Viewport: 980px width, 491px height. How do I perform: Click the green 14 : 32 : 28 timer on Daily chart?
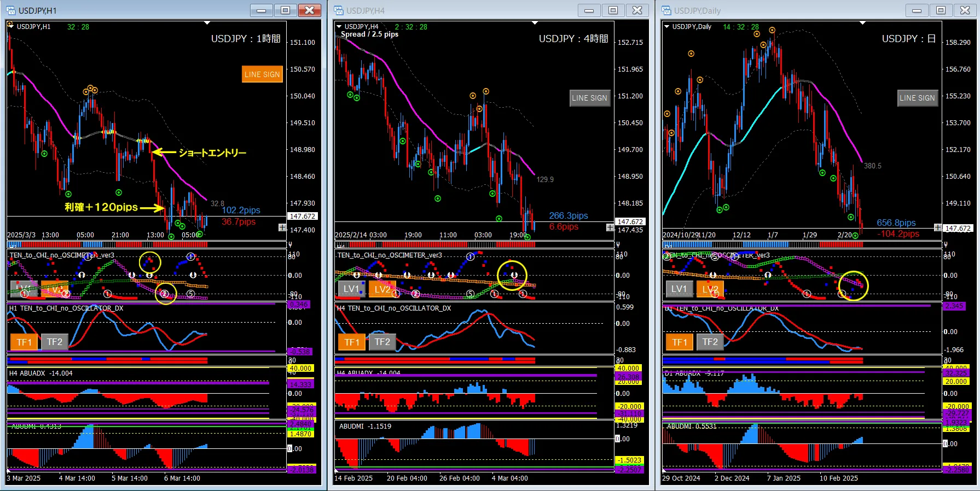pos(741,27)
